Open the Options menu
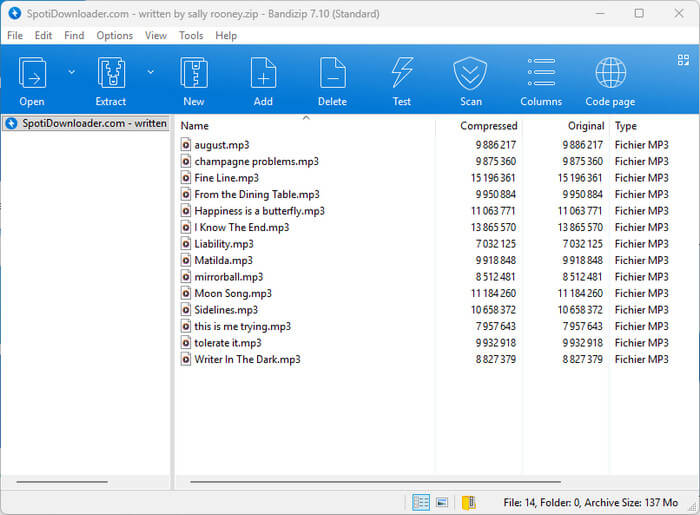Viewport: 700px width, 515px height. click(x=115, y=35)
